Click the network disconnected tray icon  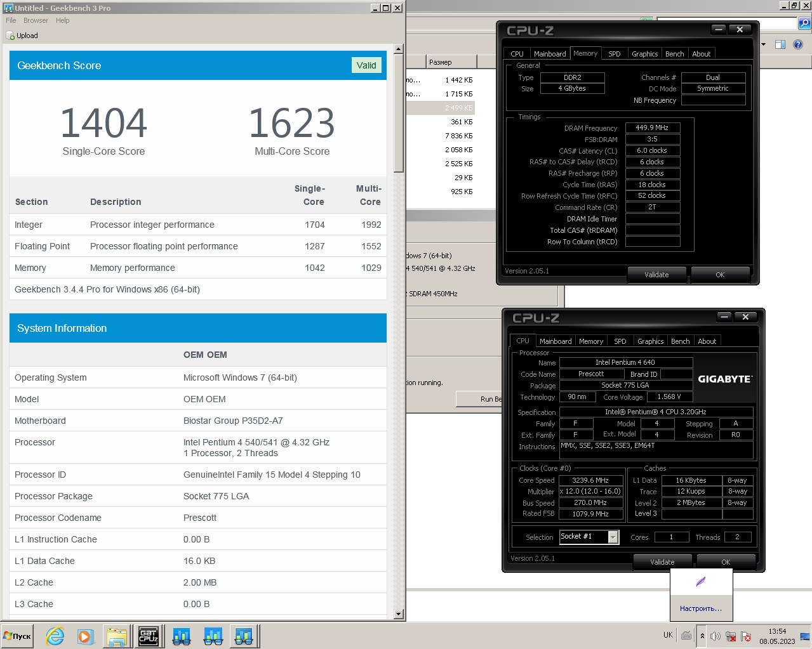pyautogui.click(x=731, y=636)
